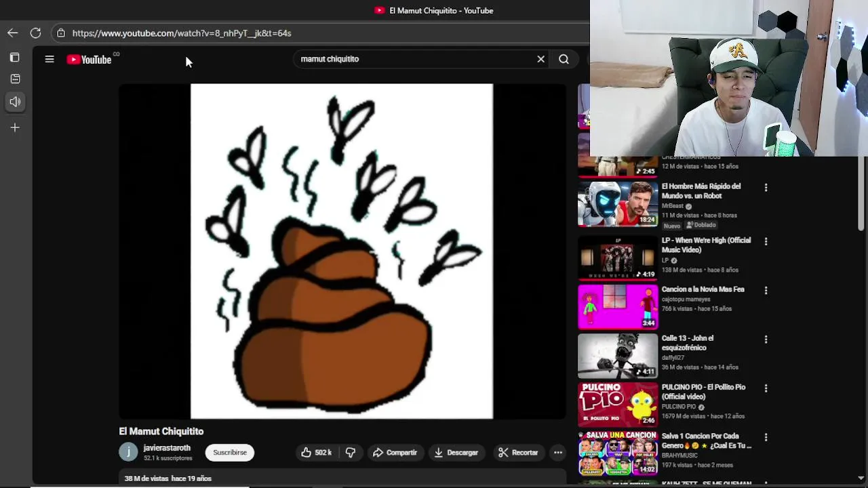Open 'El Hombre Más Rápido del Mundo' title
868x488 pixels.
coord(701,191)
